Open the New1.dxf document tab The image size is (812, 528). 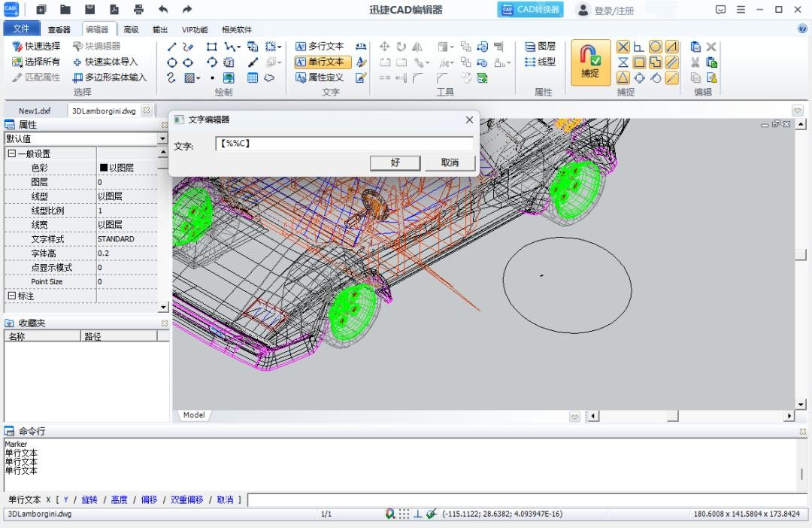tap(35, 111)
